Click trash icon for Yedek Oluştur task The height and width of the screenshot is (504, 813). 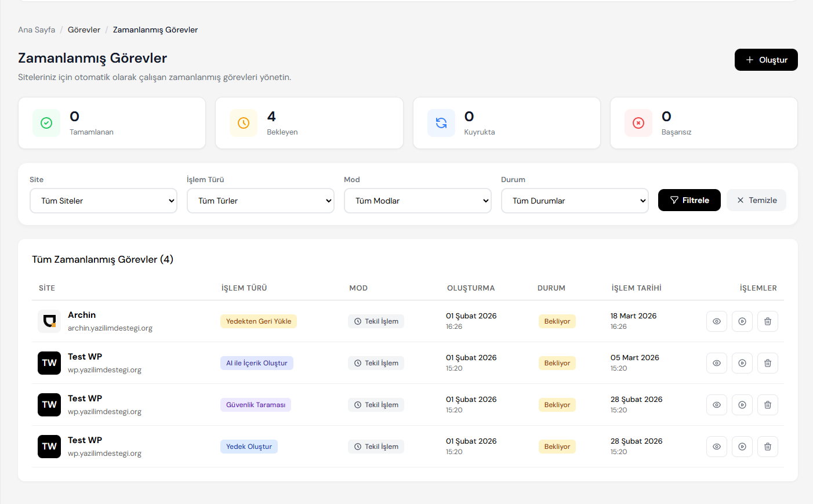click(767, 447)
